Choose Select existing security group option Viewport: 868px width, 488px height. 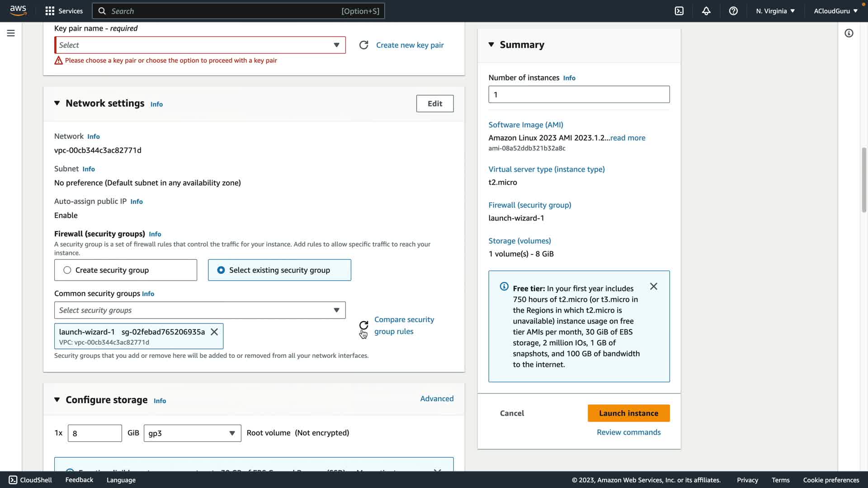pyautogui.click(x=221, y=270)
